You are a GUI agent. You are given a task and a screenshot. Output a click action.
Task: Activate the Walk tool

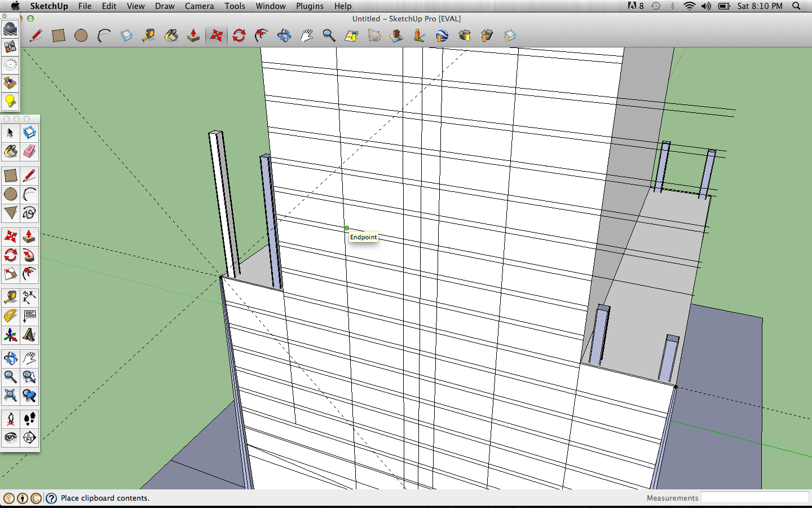point(29,418)
